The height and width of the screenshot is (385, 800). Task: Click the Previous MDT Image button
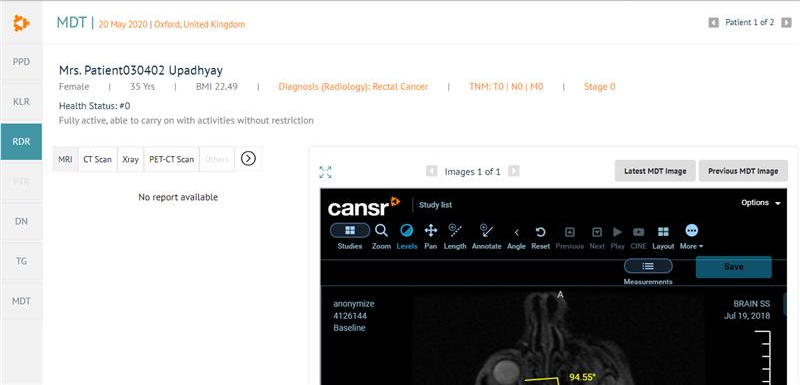743,171
